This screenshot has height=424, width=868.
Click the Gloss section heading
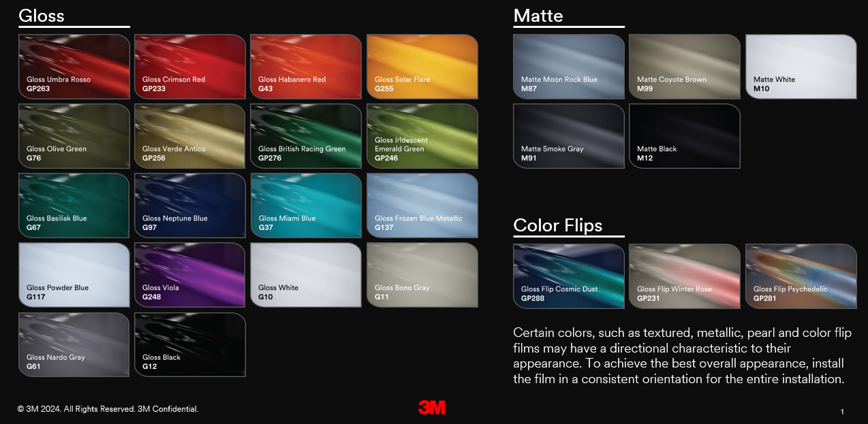(x=42, y=16)
